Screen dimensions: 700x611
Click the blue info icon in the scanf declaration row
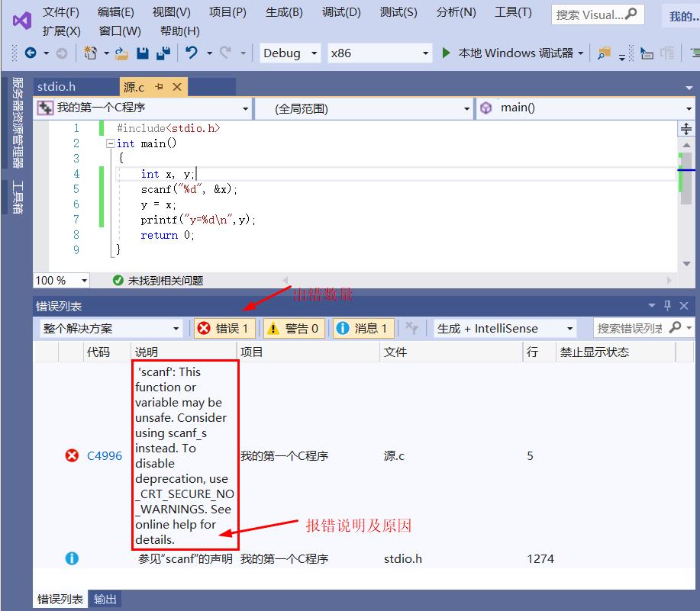pyautogui.click(x=72, y=558)
